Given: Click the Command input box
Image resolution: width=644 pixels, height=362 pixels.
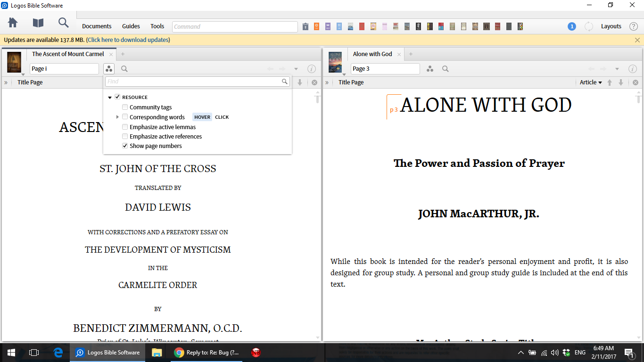Looking at the screenshot, I should tap(235, 27).
